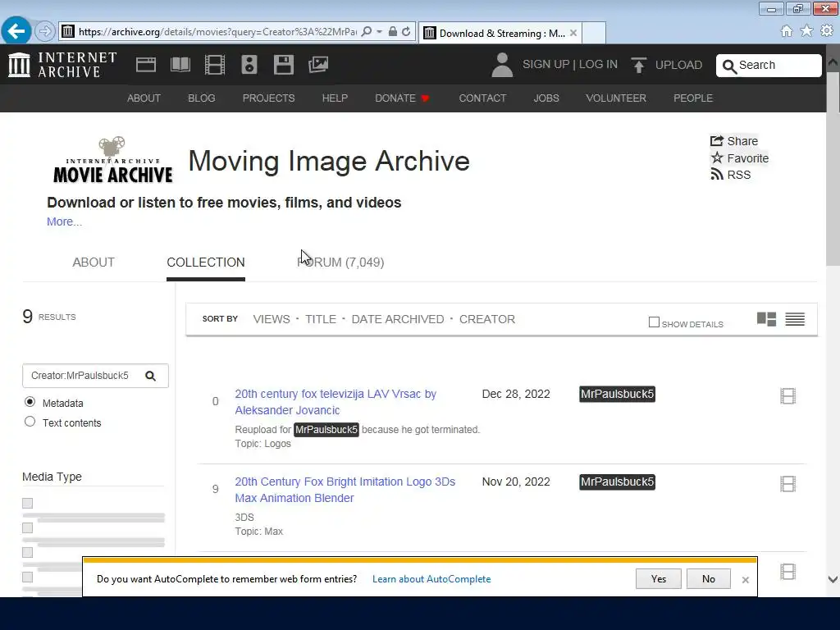Image resolution: width=840 pixels, height=630 pixels.
Task: Open the browser Home icon
Action: (x=787, y=31)
